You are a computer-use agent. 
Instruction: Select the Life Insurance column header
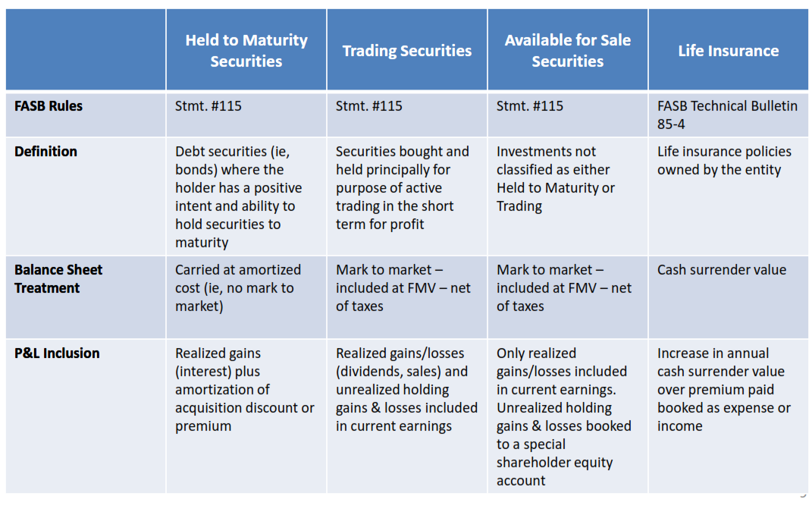728,50
